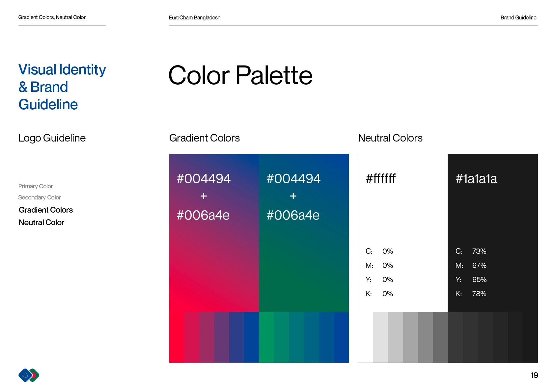Pick the bright red swatch in bottom strip
This screenshot has width=555, height=392.
[x=177, y=337]
